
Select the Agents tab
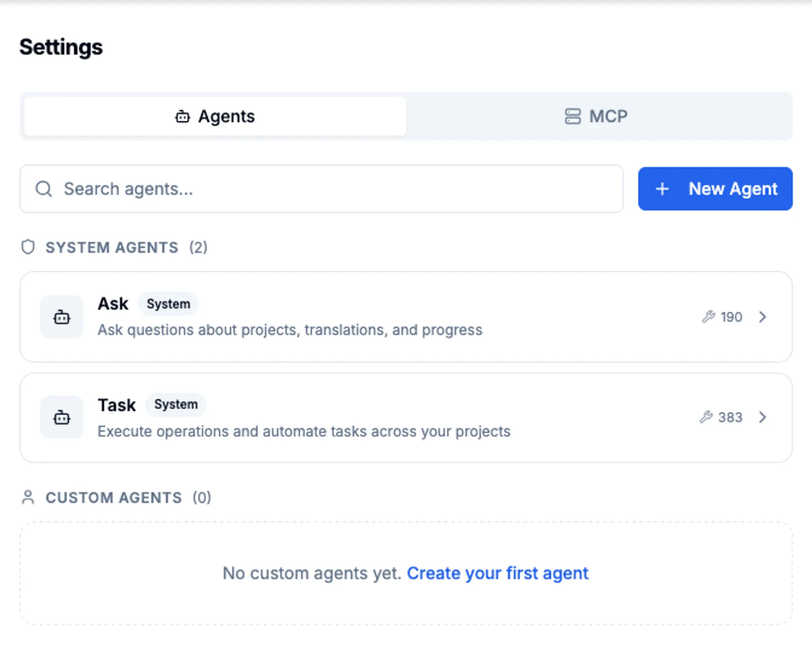(x=215, y=116)
